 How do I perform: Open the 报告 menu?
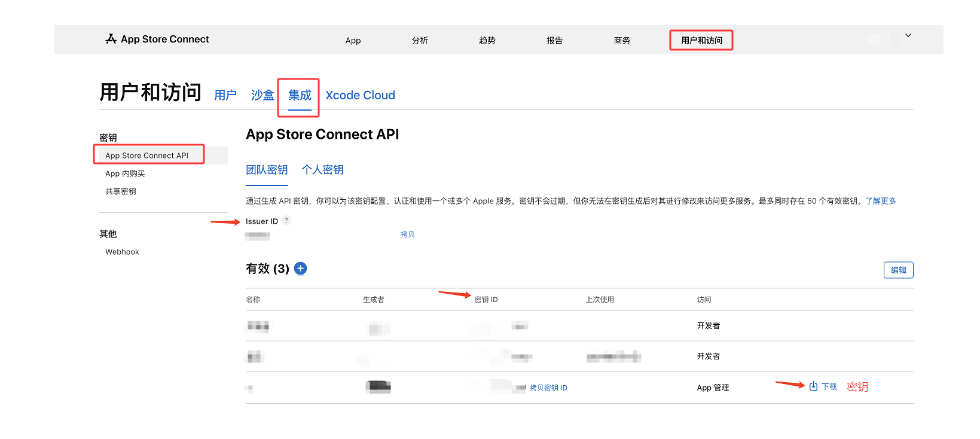(555, 41)
